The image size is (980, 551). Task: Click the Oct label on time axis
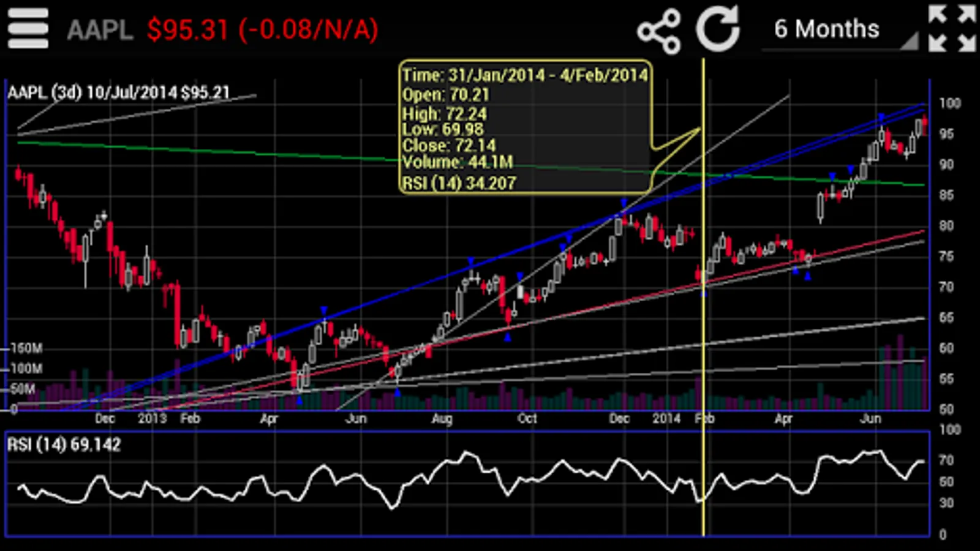tap(527, 418)
